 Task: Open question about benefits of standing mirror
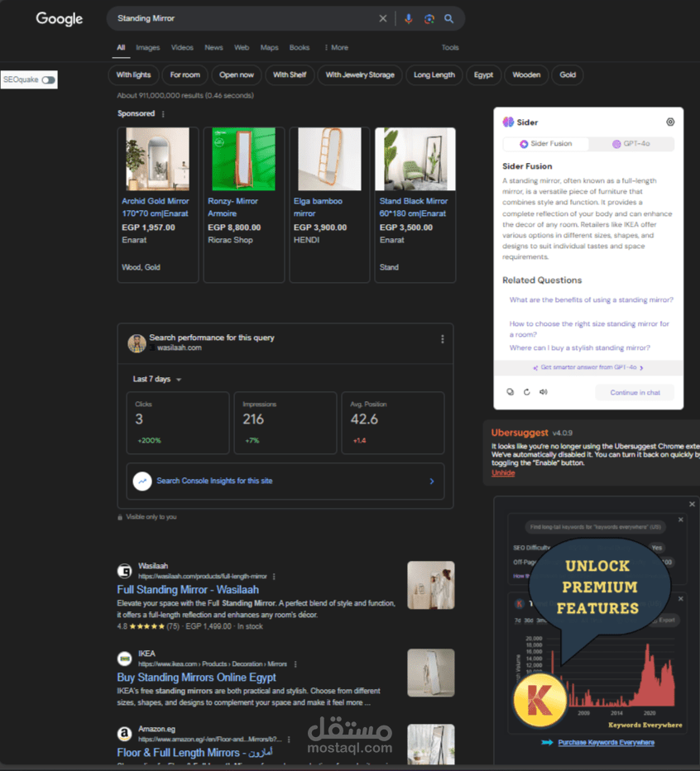(x=592, y=300)
